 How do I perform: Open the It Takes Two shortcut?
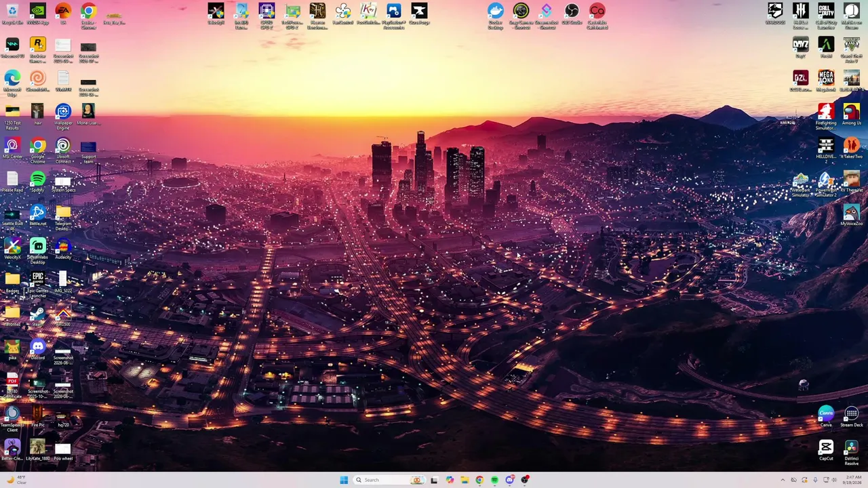851,148
